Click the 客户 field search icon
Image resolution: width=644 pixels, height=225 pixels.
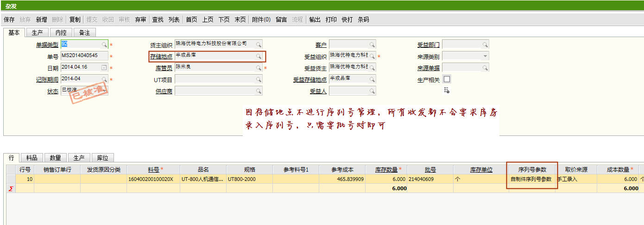(372, 45)
